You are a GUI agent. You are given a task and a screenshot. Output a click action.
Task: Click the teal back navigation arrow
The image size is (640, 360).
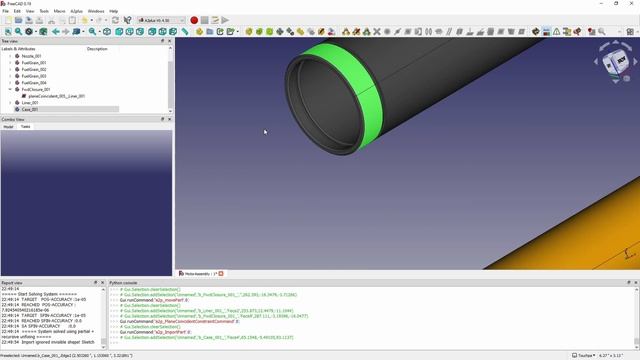click(x=56, y=31)
